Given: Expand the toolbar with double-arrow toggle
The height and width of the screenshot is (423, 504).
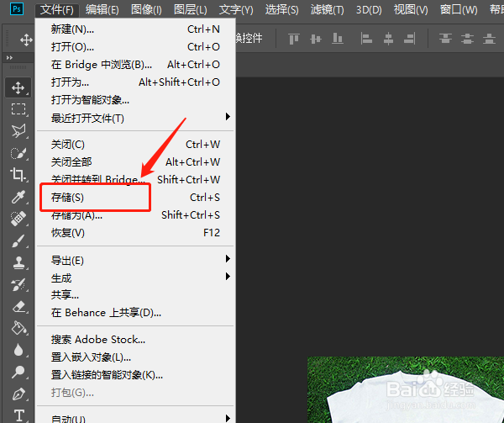Looking at the screenshot, I should click(9, 57).
